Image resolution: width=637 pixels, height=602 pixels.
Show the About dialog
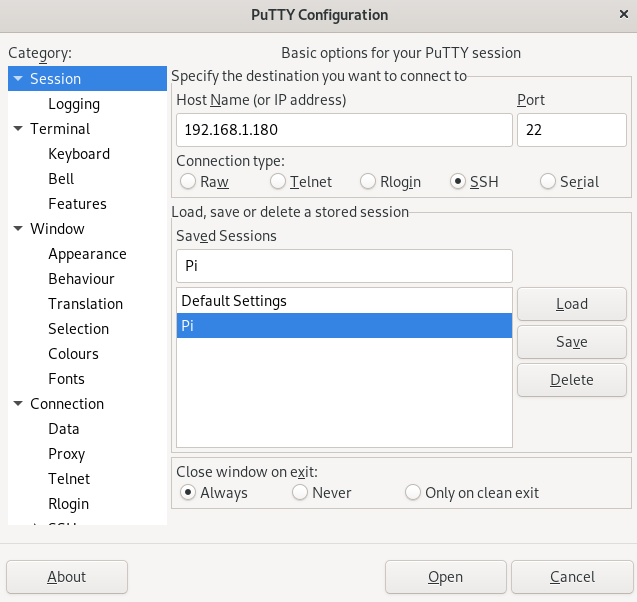click(67, 577)
